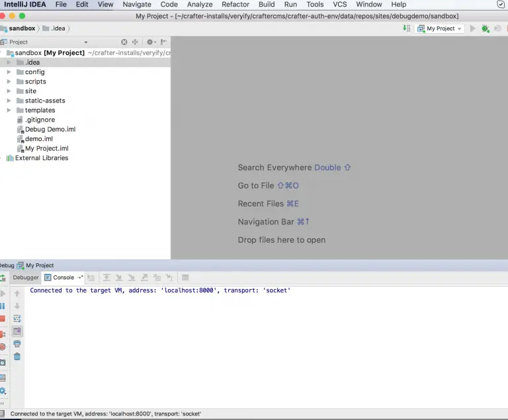508x420 pixels.
Task: Toggle scroll to end of console
Action: 17,331
